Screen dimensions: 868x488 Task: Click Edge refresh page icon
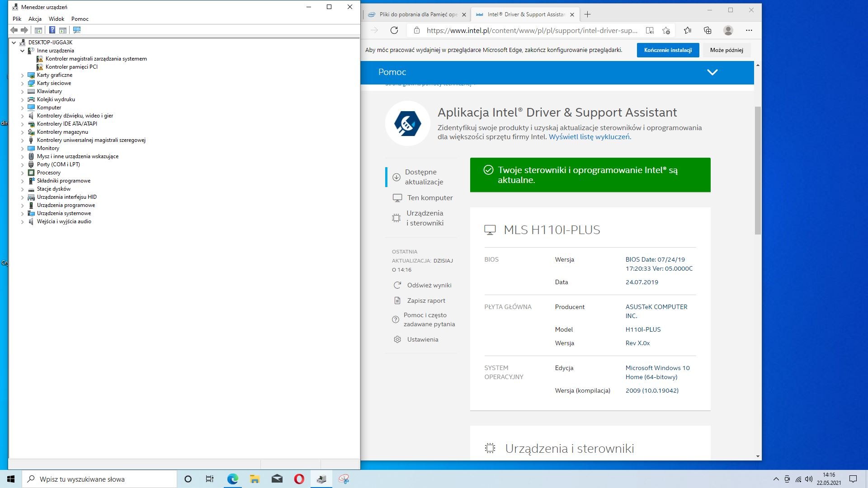(x=394, y=30)
